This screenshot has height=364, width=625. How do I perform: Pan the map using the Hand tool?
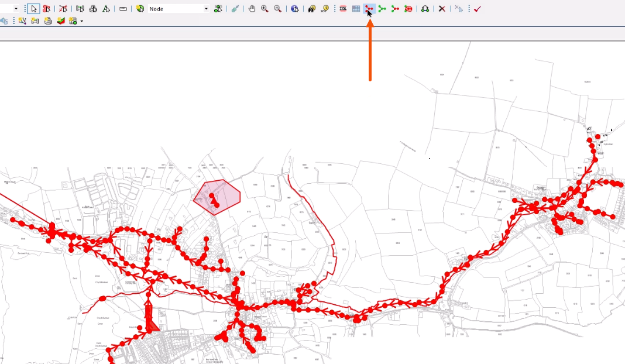coord(252,8)
